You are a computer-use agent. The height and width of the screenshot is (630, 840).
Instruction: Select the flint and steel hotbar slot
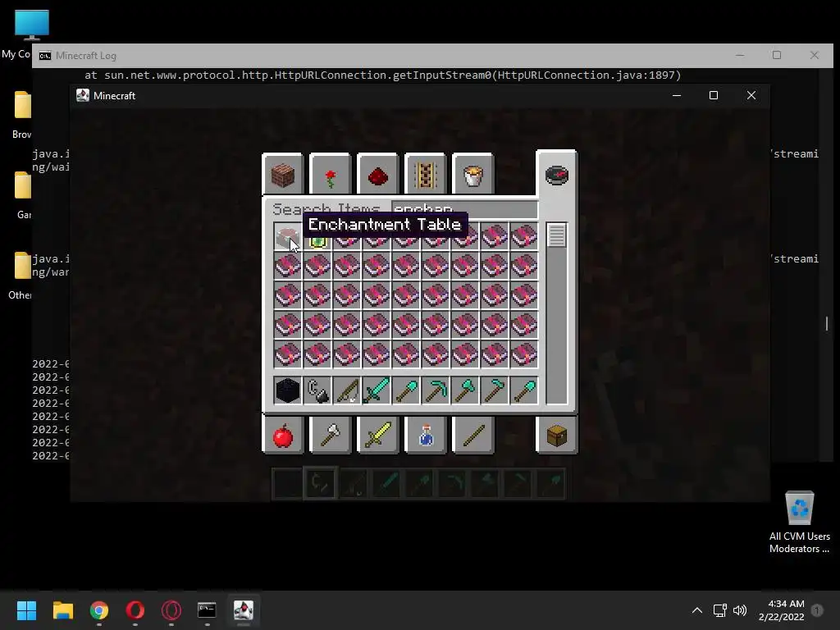click(317, 390)
